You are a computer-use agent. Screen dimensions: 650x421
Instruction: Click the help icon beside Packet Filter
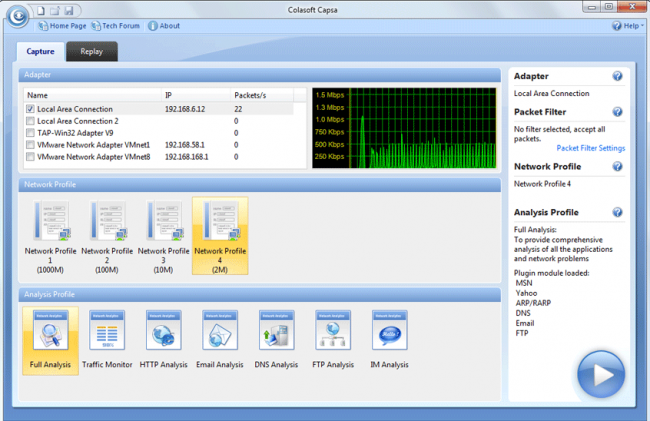coord(617,113)
